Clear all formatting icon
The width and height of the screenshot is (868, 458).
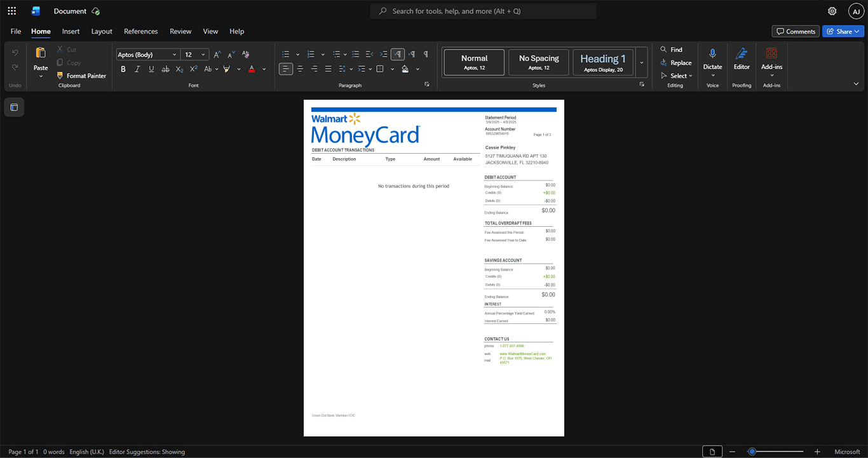(x=246, y=55)
